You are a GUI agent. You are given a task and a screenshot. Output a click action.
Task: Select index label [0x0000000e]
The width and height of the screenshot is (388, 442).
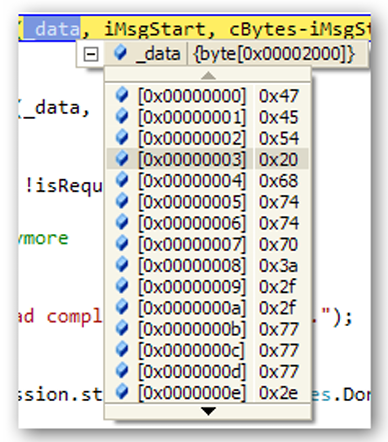192,393
